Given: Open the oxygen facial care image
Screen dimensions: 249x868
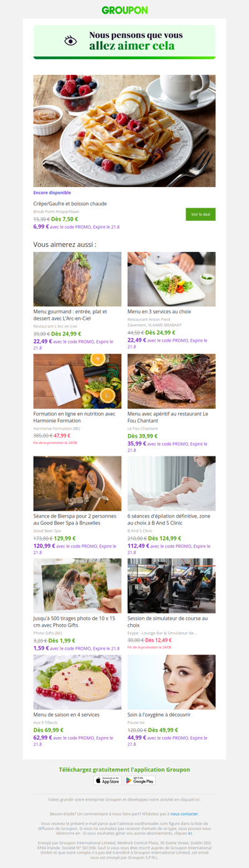Looking at the screenshot, I should [171, 682].
